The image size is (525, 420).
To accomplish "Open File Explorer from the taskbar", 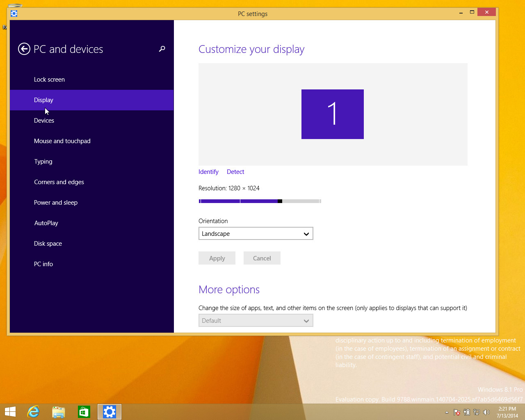I will coord(59,412).
